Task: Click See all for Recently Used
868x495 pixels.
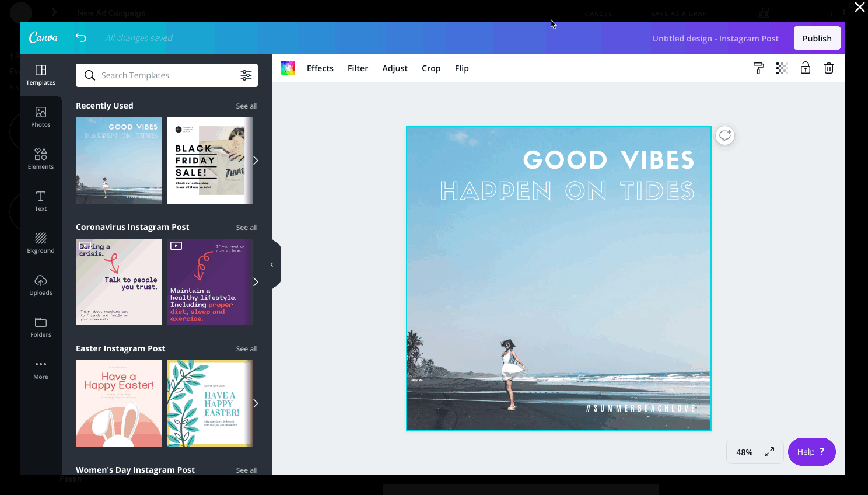Action: pos(247,106)
